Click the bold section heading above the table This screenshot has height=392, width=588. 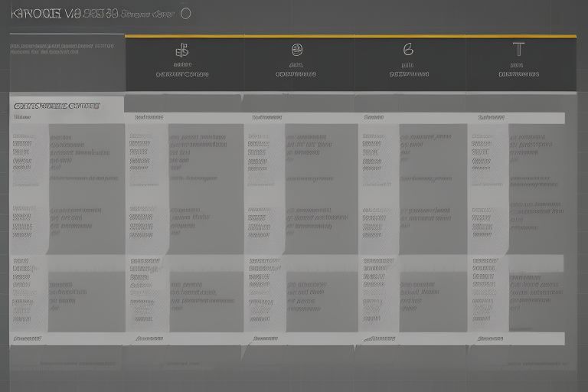pyautogui.click(x=56, y=106)
